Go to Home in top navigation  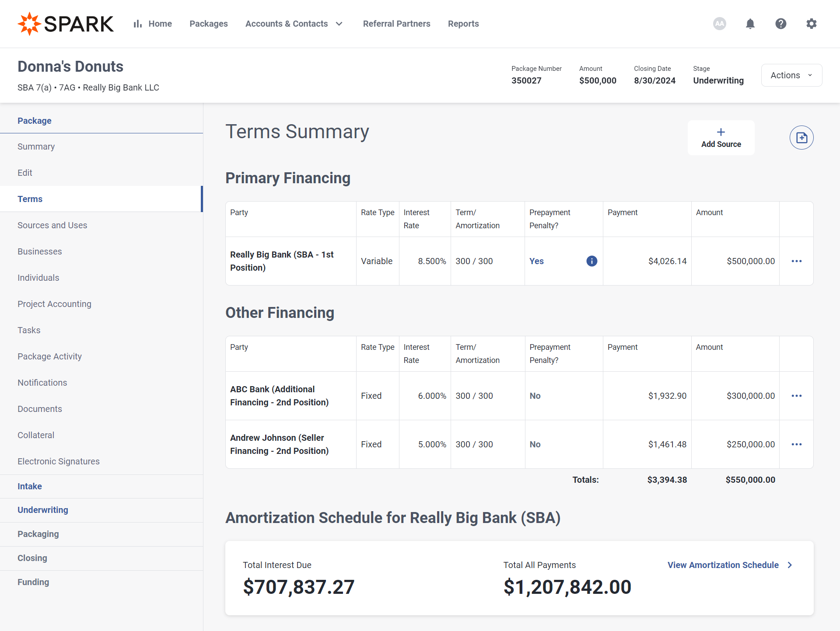point(160,24)
